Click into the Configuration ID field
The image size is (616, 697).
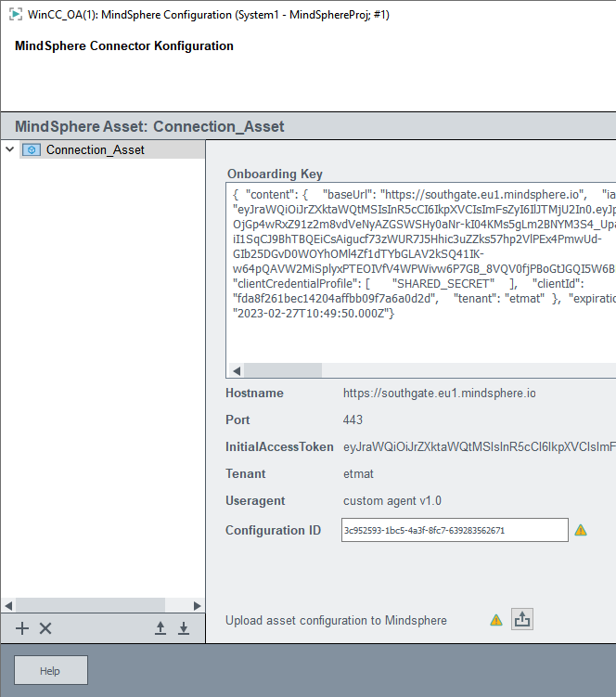tap(454, 530)
